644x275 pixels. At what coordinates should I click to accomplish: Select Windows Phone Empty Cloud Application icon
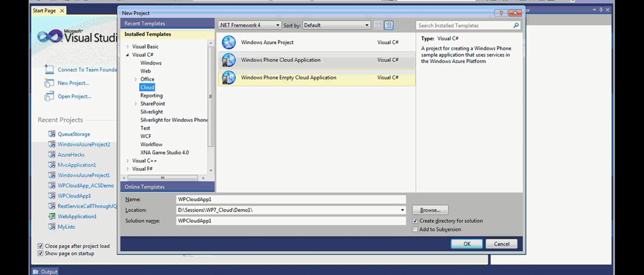pyautogui.click(x=229, y=77)
